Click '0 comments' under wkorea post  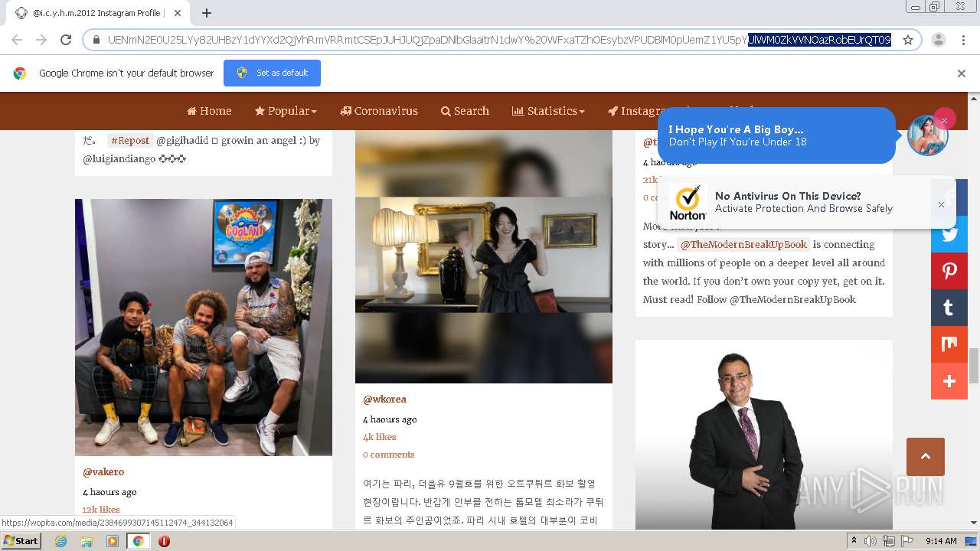point(389,455)
